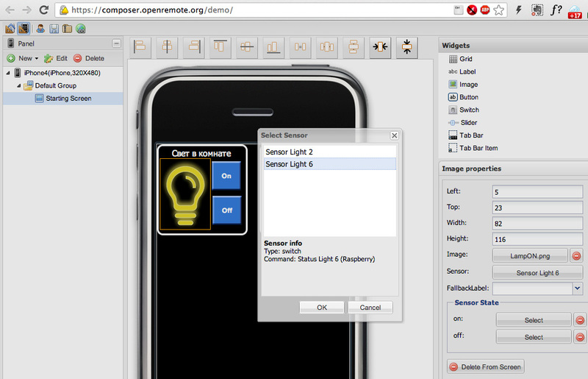The height and width of the screenshot is (379, 588).
Task: Click the globe online test icon
Action: tap(81, 29)
